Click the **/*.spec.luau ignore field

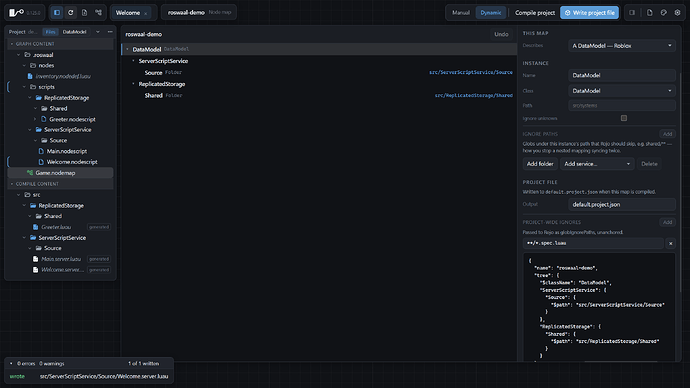593,243
